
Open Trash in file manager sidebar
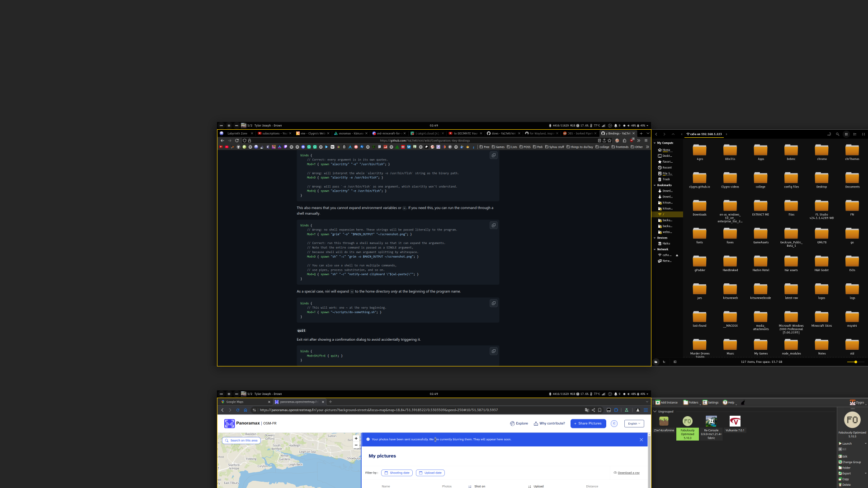666,179
